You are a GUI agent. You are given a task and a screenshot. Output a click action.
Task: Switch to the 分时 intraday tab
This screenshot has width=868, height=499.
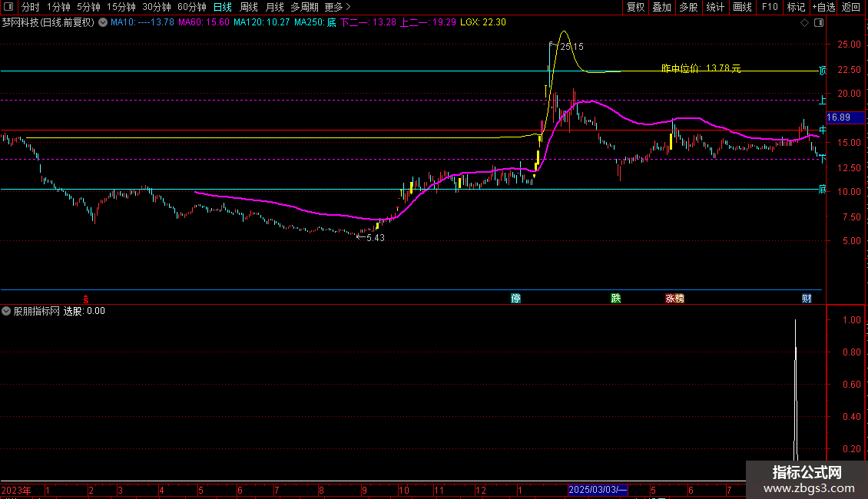coord(31,7)
